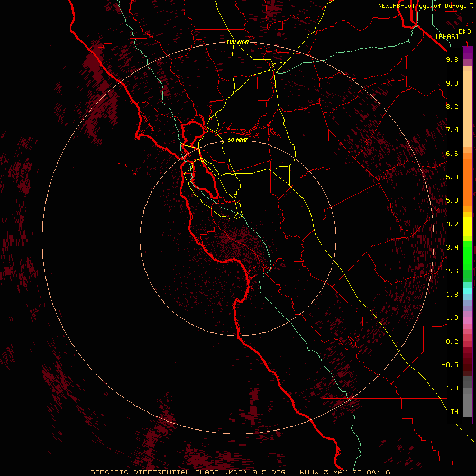476x476 pixels.
Task: Click the TH threshold label
Action: tap(454, 412)
